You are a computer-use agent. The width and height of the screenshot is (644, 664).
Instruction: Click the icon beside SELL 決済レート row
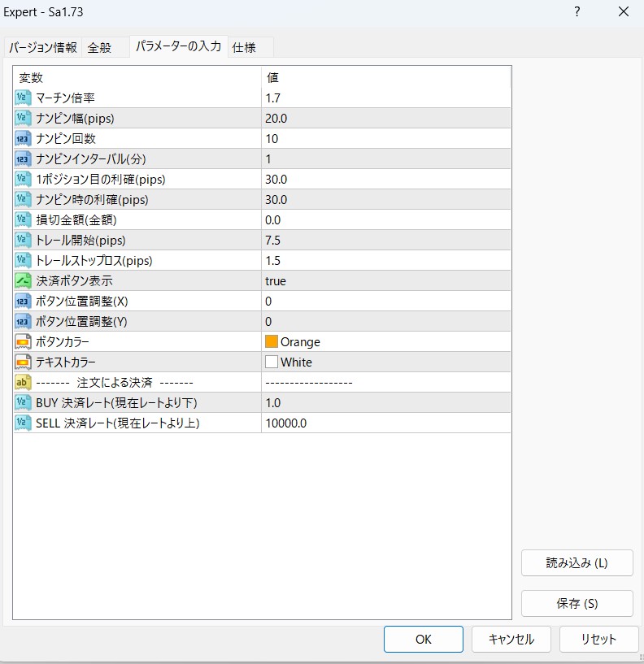point(23,423)
